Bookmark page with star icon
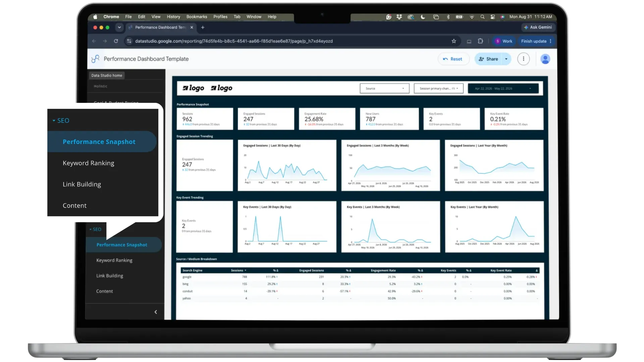644x362 pixels. (x=454, y=41)
